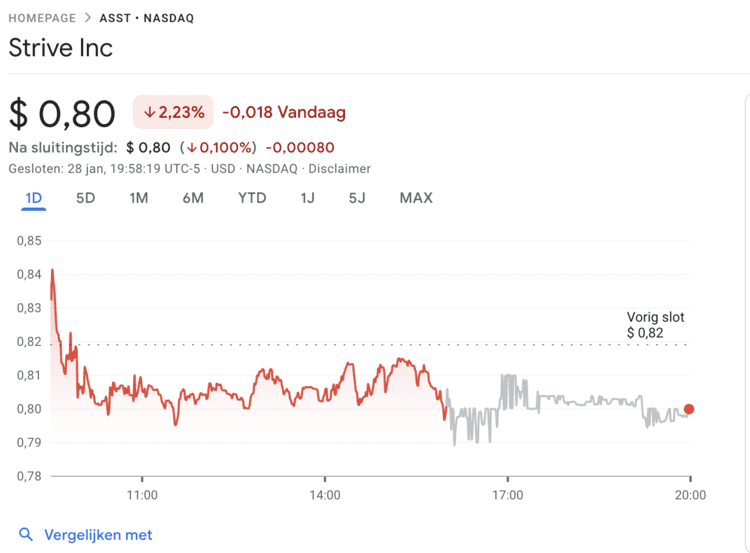
Task: Click the Vorig slot $ 0,82 label
Action: pos(655,325)
